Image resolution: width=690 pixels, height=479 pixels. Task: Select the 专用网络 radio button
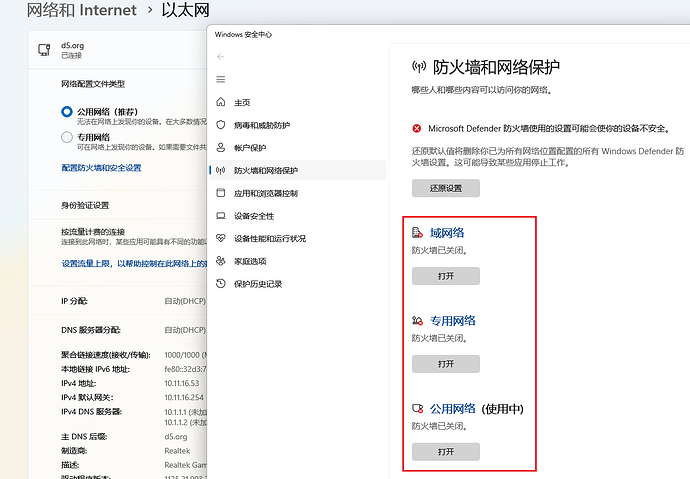[67, 137]
